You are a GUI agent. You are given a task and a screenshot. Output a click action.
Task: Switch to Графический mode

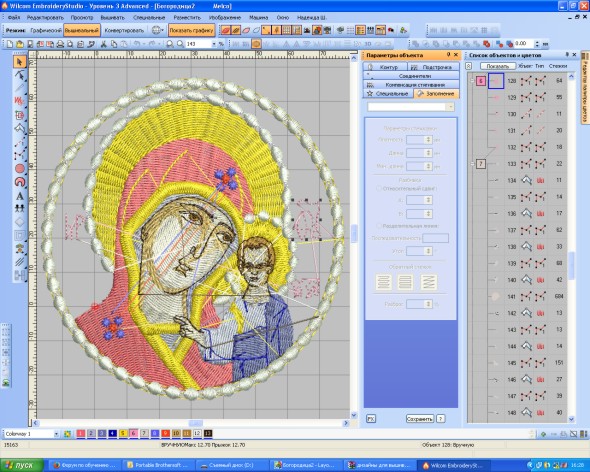(x=46, y=30)
